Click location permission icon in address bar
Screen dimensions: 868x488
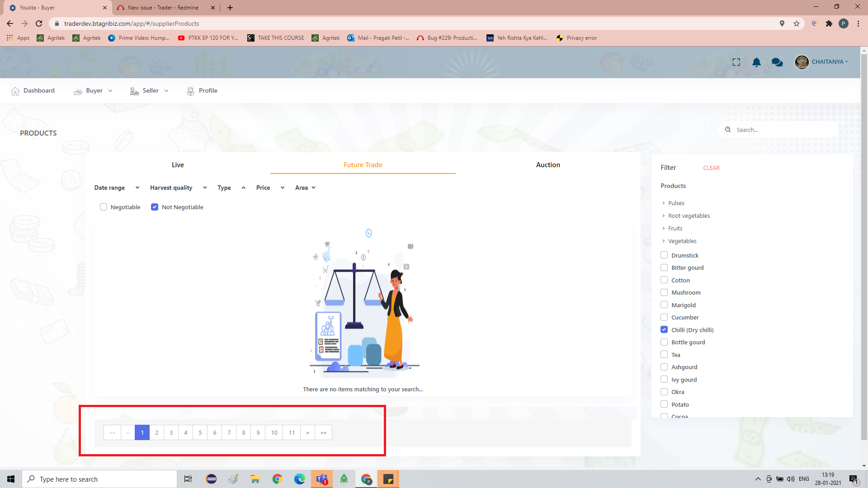(x=782, y=23)
